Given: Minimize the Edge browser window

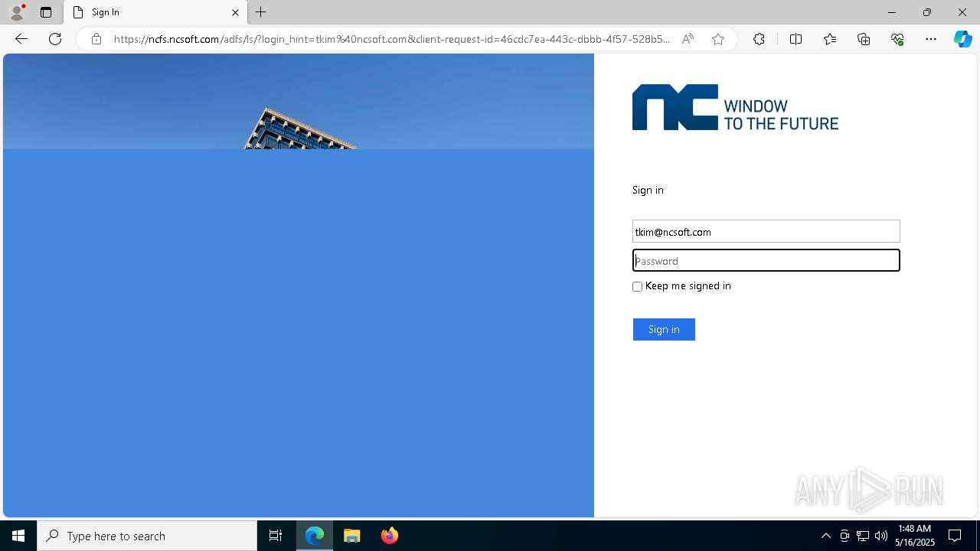Looking at the screenshot, I should pos(891,12).
